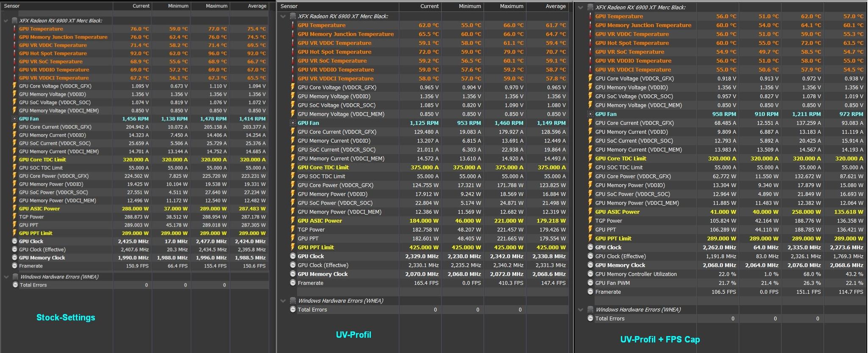This screenshot has height=353, width=868.
Task: Click thermometer icon of GPU VR VDDC Temperature, FPS Cap panel
Action: click(590, 34)
